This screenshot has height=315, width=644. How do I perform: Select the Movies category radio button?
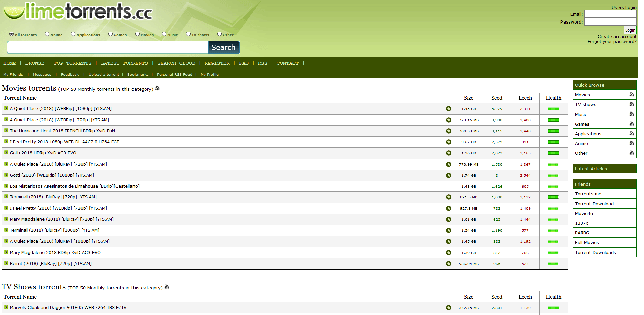tap(137, 34)
